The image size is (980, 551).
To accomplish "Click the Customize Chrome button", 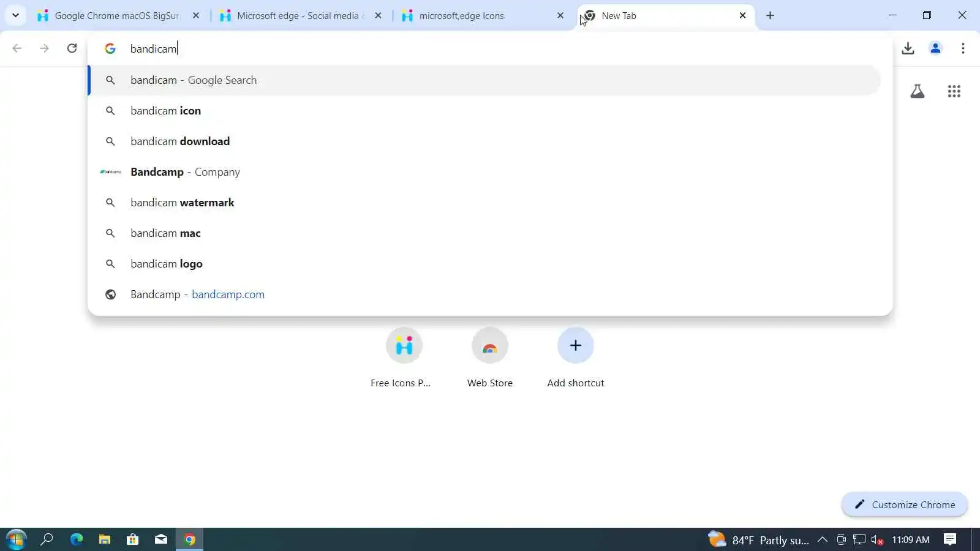I will (905, 504).
